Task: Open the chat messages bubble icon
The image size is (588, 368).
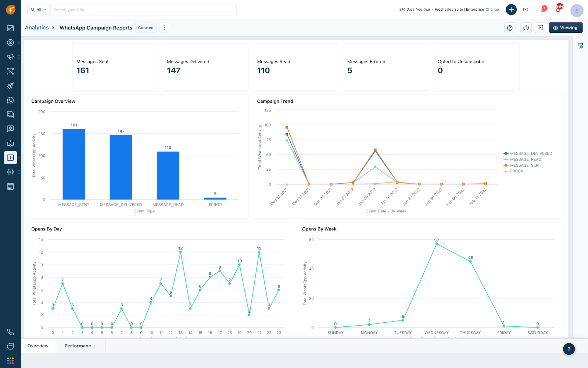Action: pyautogui.click(x=10, y=346)
